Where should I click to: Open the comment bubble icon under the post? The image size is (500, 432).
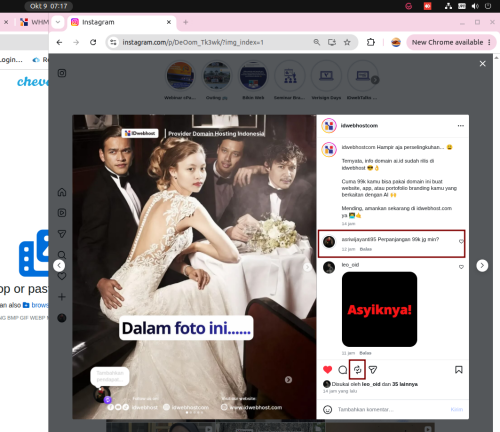coord(343,370)
